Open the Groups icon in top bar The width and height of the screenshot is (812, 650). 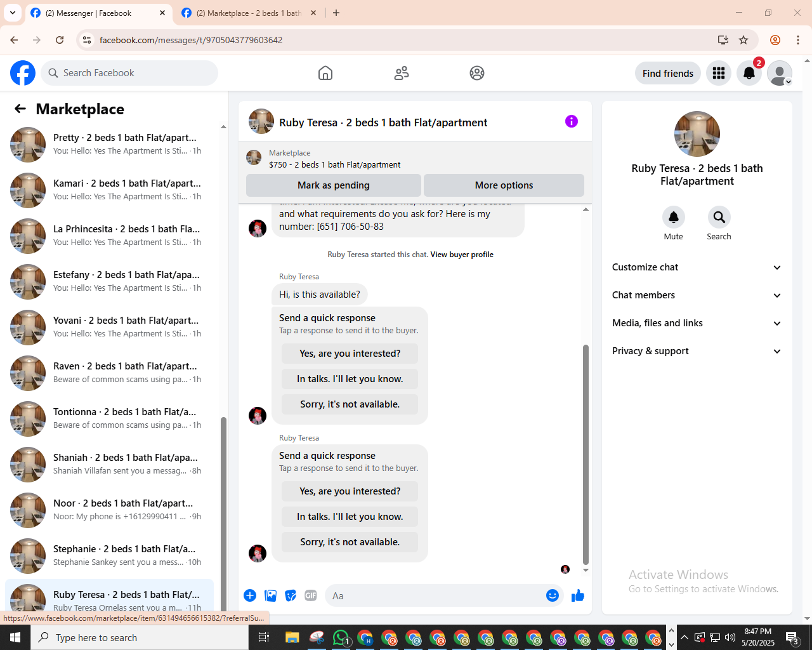[x=477, y=73]
